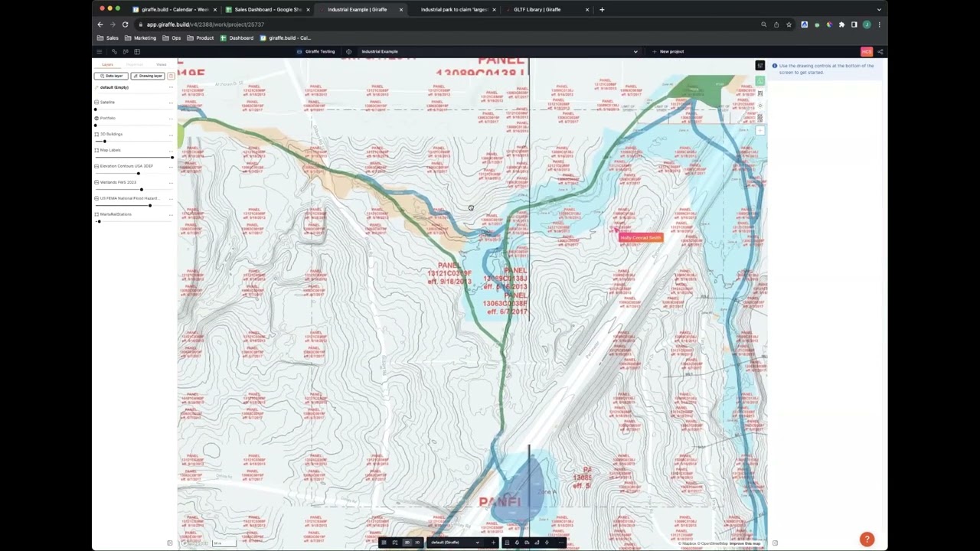980x551 pixels.
Task: Click the node-link icon beside the hamburger menu
Action: pyautogui.click(x=114, y=51)
